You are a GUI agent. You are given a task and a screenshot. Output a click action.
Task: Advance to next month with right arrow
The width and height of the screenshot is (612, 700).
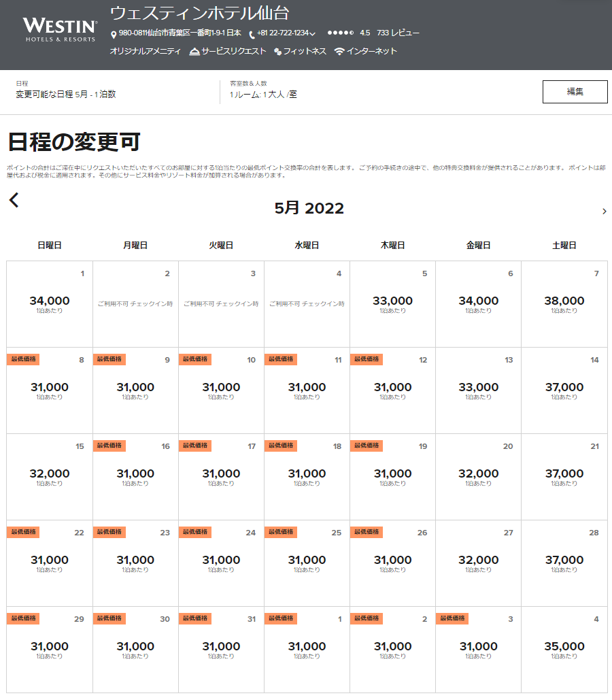click(604, 212)
